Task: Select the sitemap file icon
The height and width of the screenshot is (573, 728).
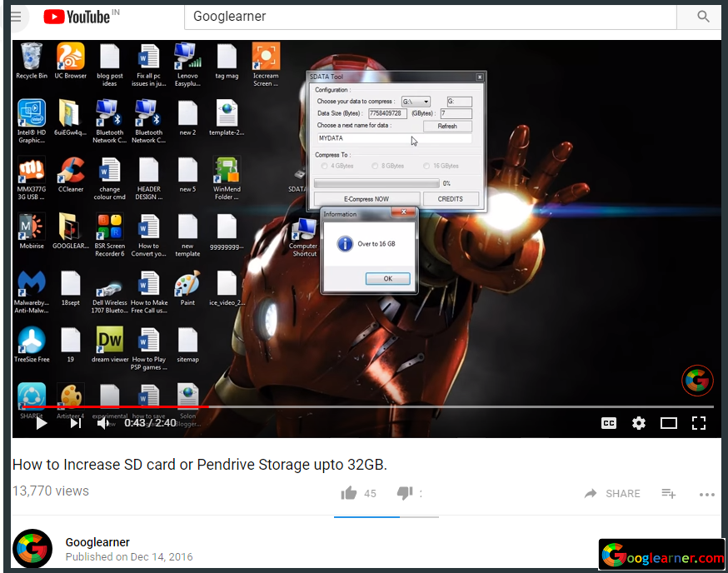Action: pos(187,345)
